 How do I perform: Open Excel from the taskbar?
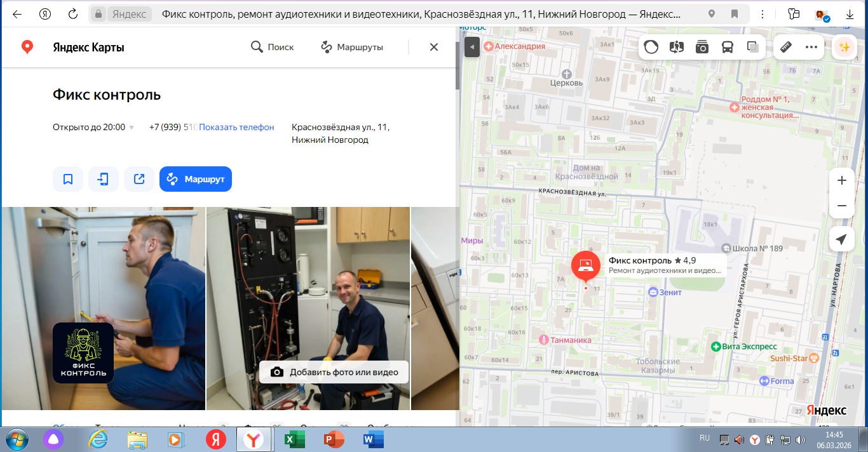[294, 439]
